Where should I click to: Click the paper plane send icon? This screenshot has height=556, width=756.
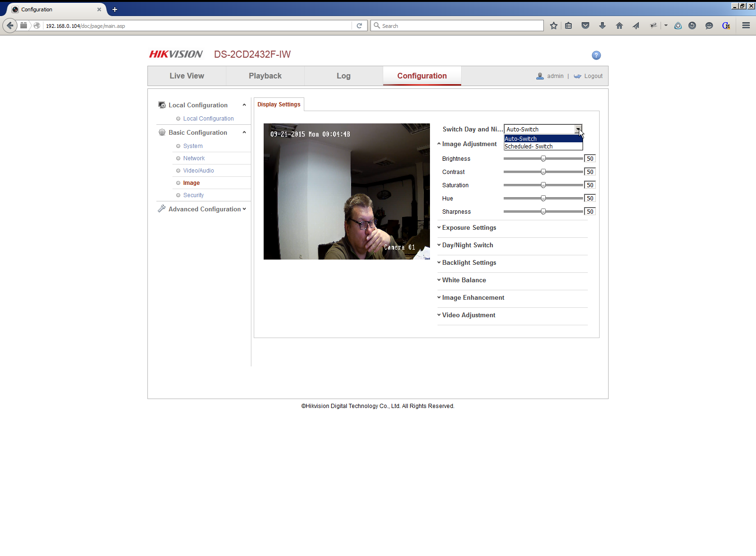(636, 26)
